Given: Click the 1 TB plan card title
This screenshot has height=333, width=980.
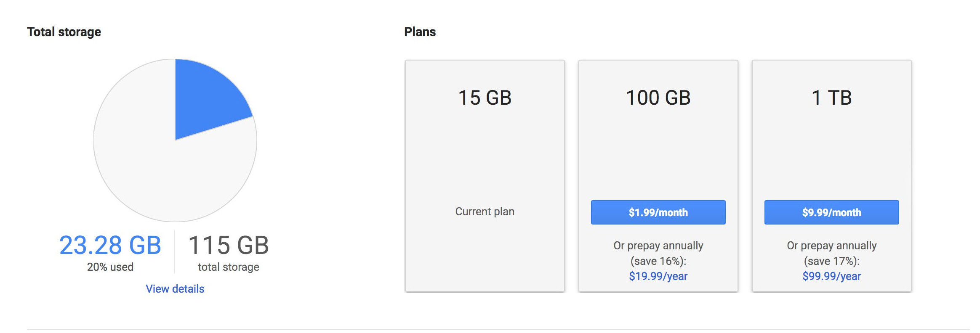Looking at the screenshot, I should (831, 98).
